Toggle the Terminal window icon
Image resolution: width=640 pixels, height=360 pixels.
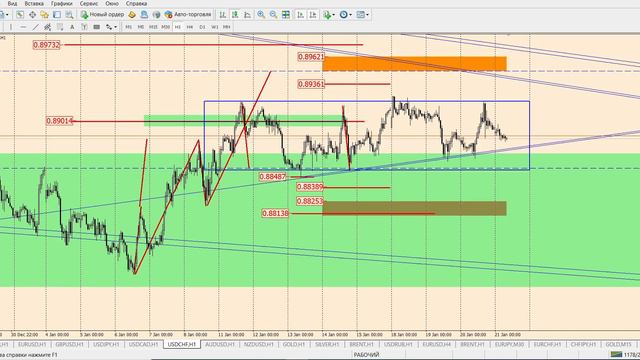[x=57, y=15]
